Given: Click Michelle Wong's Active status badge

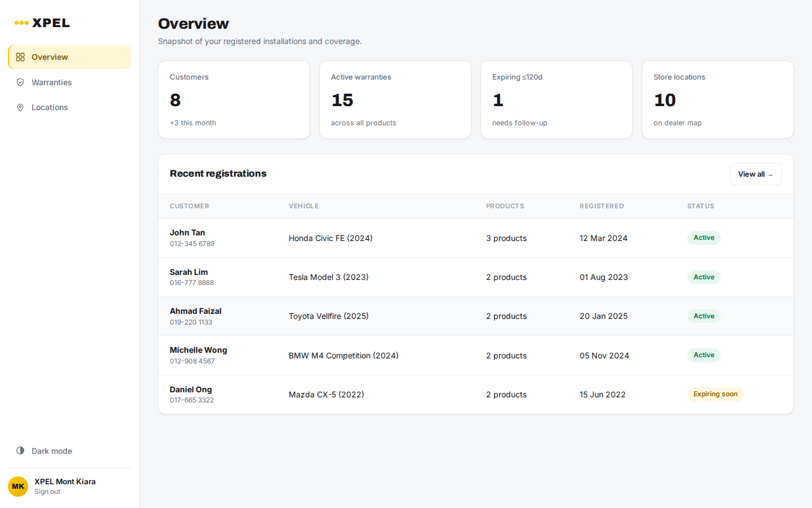Looking at the screenshot, I should coord(704,355).
